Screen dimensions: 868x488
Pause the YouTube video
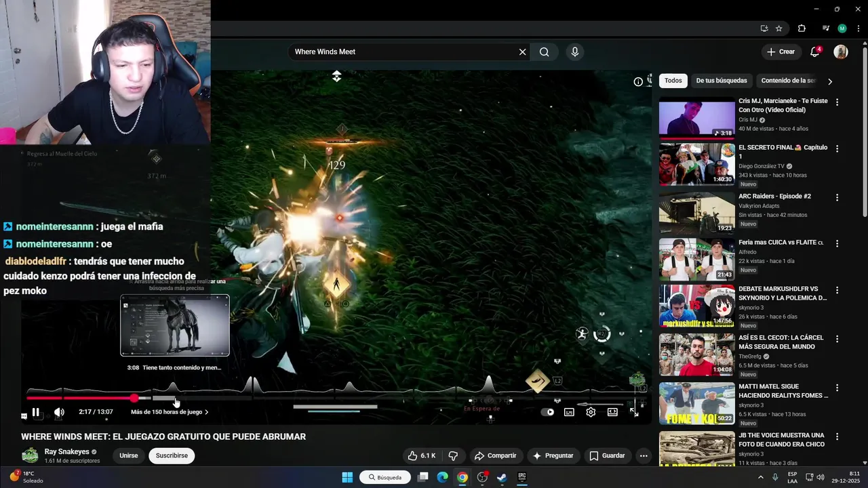point(36,412)
